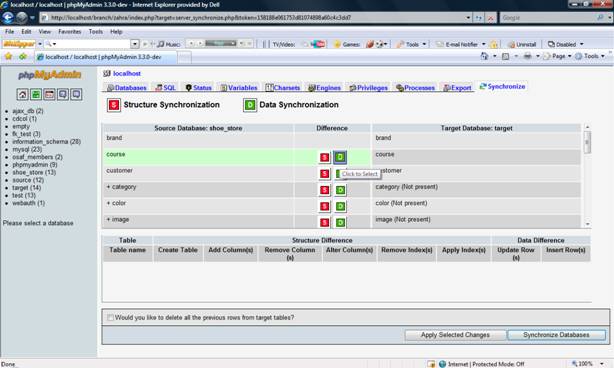This screenshot has width=614, height=368.
Task: Click the green D icon in color row
Action: [340, 206]
